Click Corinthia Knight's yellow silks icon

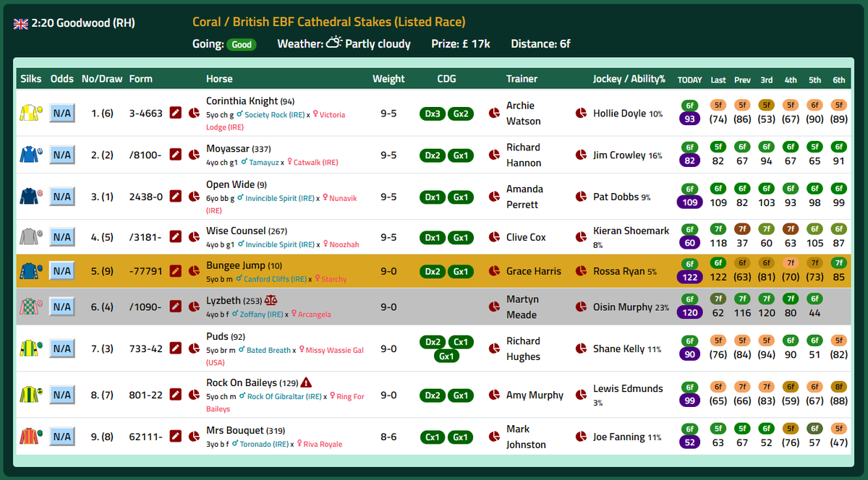[x=30, y=113]
